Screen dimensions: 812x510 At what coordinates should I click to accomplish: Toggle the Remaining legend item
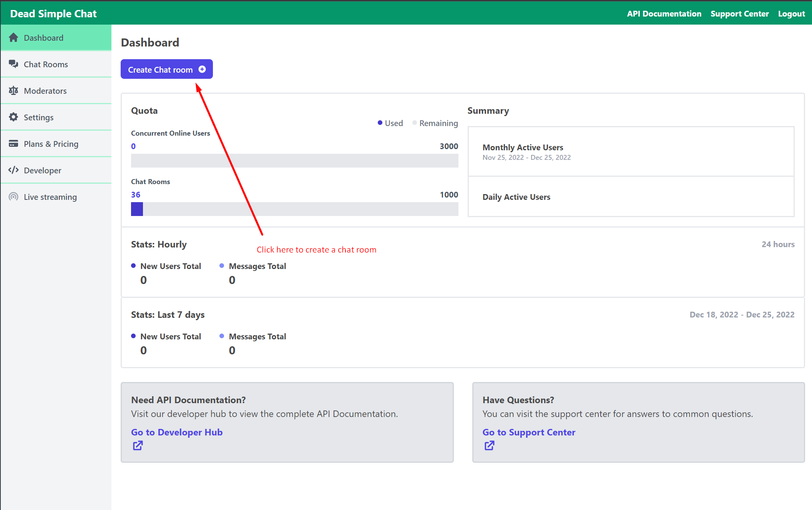click(x=435, y=123)
